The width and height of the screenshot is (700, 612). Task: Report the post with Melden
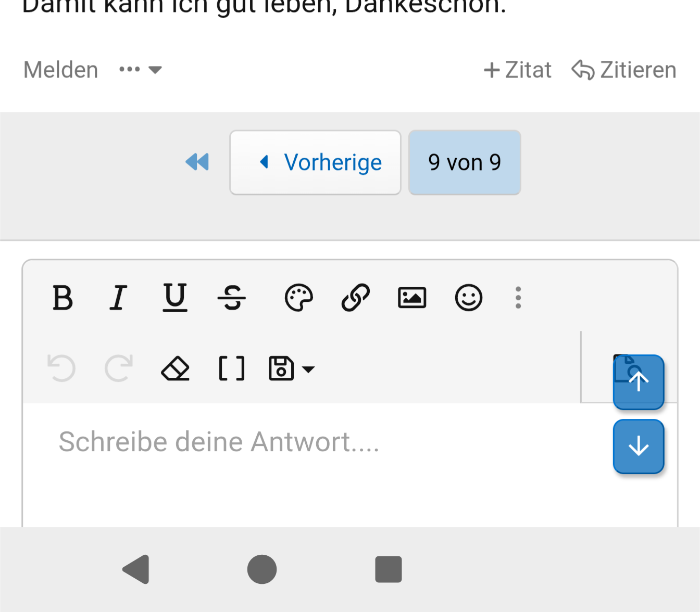click(x=61, y=70)
